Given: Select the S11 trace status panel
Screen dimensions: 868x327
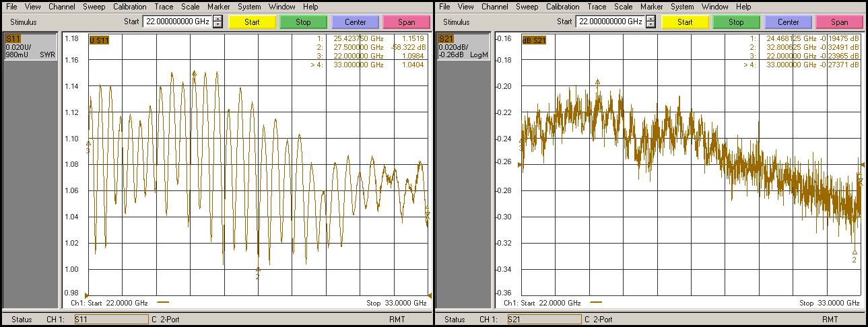Looking at the screenshot, I should click(x=30, y=46).
